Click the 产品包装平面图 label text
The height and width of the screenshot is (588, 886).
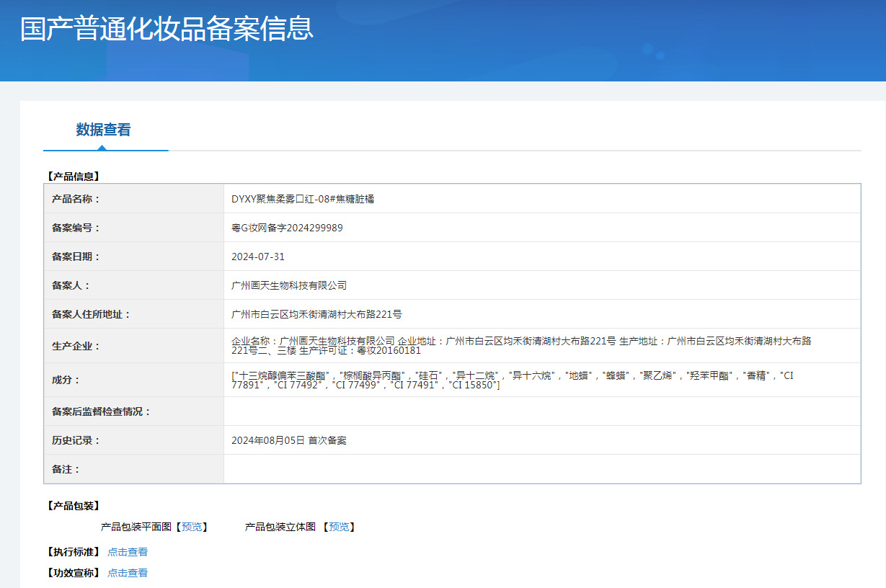136,527
